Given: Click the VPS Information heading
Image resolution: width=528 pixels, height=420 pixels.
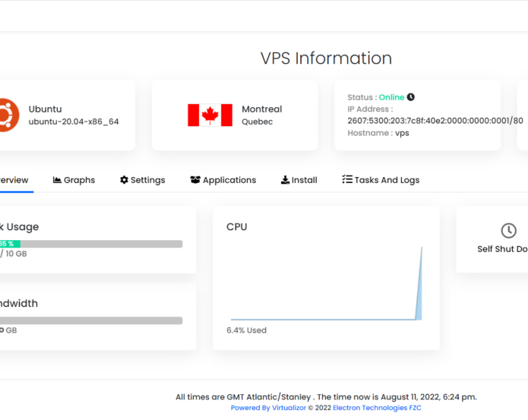Looking at the screenshot, I should (x=326, y=58).
